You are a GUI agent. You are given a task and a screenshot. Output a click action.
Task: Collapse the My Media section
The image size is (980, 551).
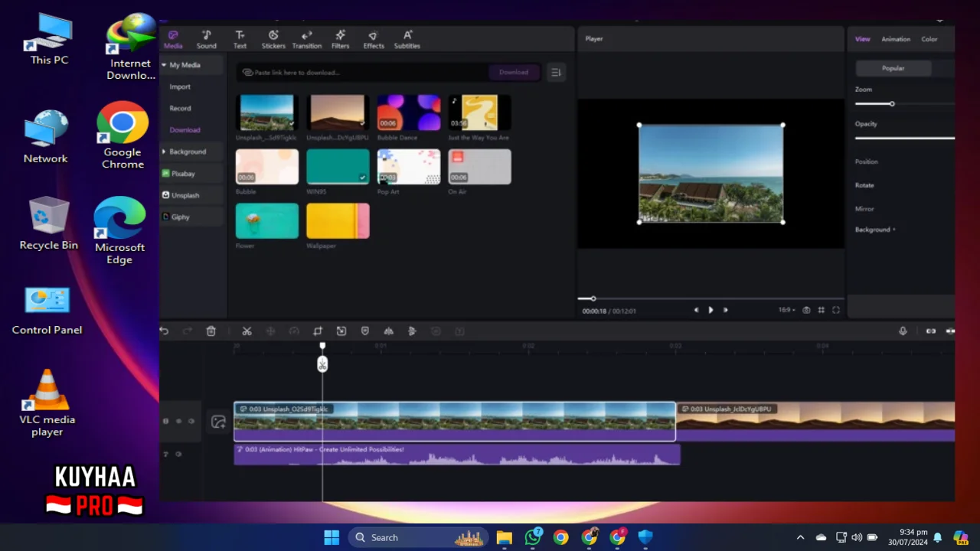click(164, 65)
